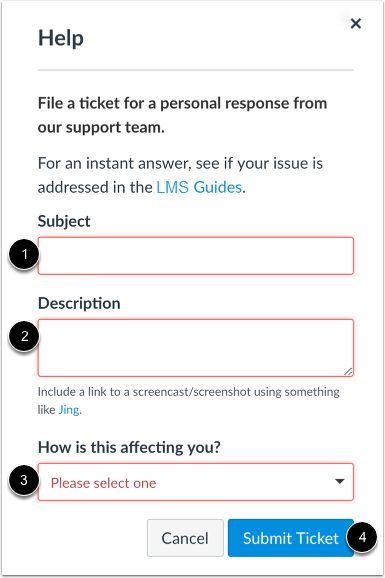The width and height of the screenshot is (385, 578).
Task: Click inside the Description text area
Action: point(196,348)
